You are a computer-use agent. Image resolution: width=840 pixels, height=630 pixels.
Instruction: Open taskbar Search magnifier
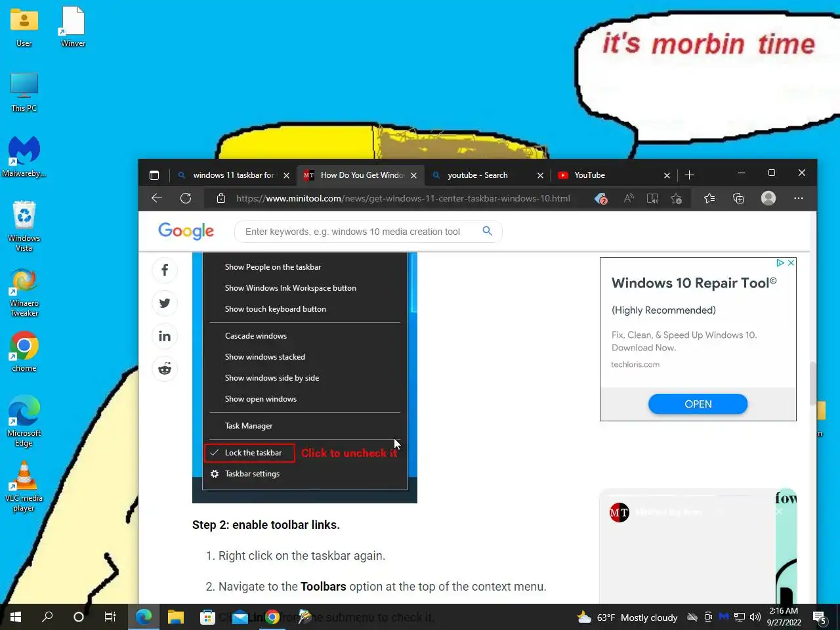point(47,617)
